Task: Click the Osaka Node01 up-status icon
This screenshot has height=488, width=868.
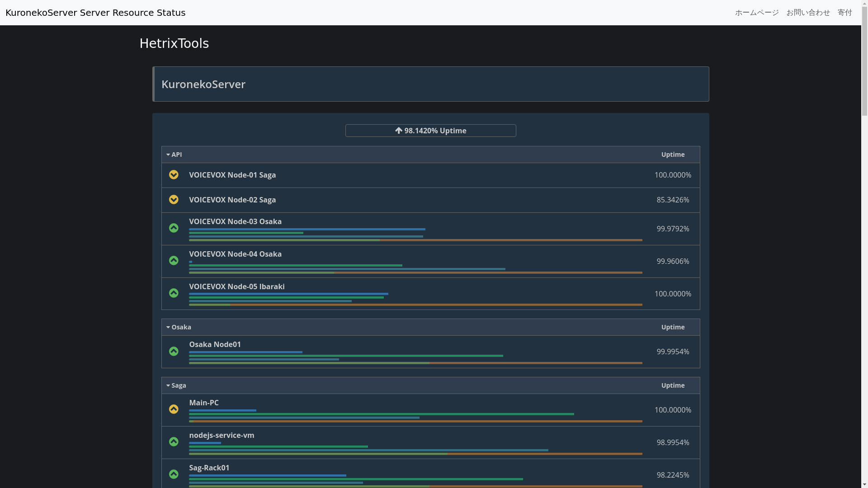Action: coord(174,352)
